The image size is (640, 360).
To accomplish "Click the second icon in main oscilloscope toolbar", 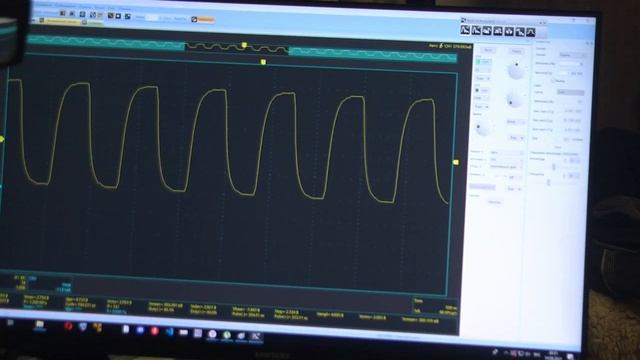I will [72, 13].
